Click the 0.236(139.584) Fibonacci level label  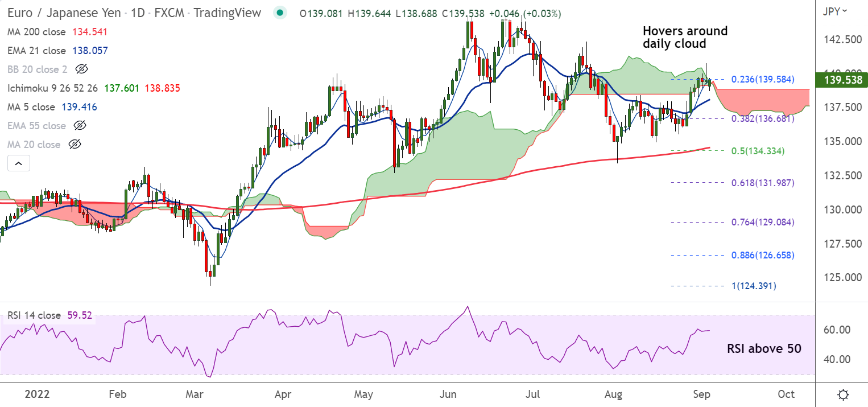coord(763,79)
